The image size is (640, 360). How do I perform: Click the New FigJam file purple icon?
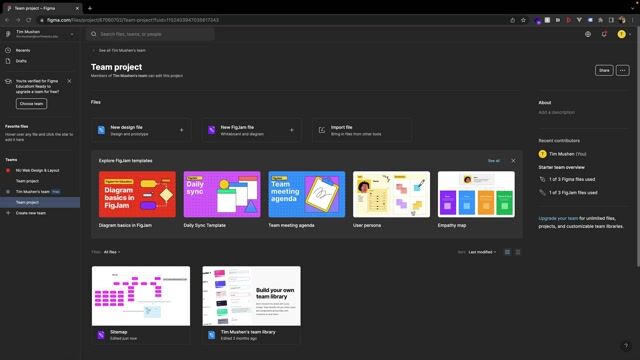click(211, 130)
